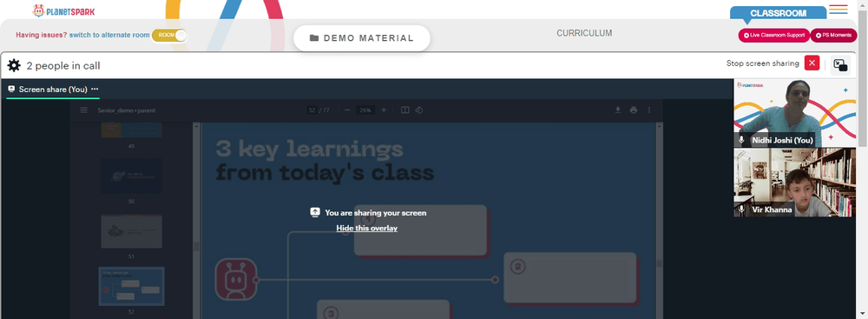Click the PDF page number field 52
The width and height of the screenshot is (868, 319).
tap(312, 110)
